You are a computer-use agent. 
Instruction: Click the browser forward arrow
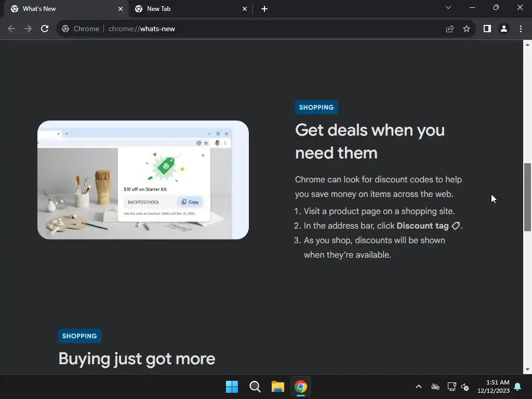click(28, 29)
